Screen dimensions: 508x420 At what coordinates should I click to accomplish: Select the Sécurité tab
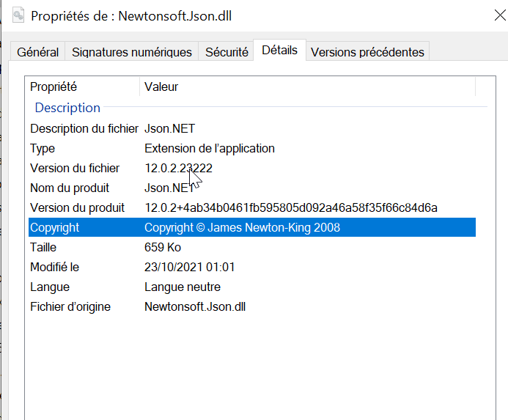click(227, 52)
